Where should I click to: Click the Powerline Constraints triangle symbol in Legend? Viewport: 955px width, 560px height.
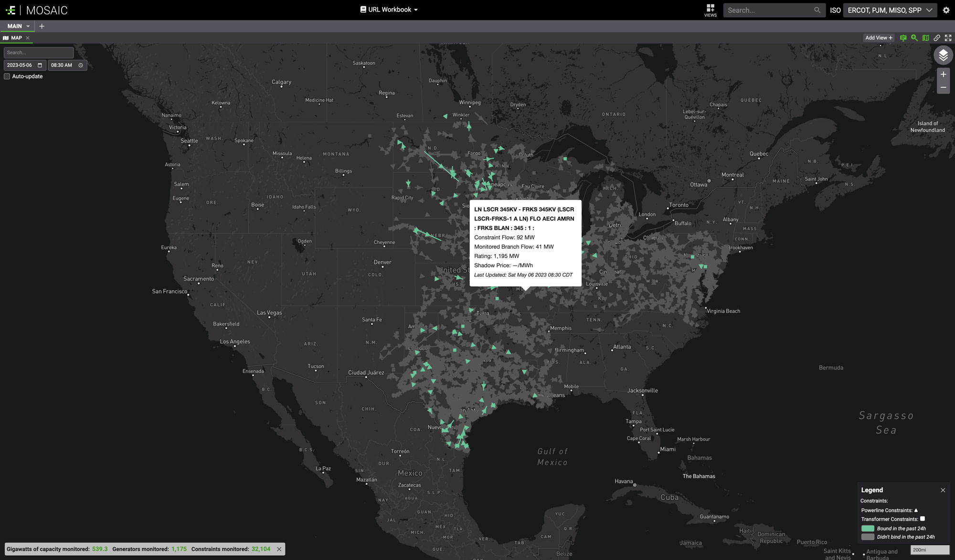(x=916, y=510)
